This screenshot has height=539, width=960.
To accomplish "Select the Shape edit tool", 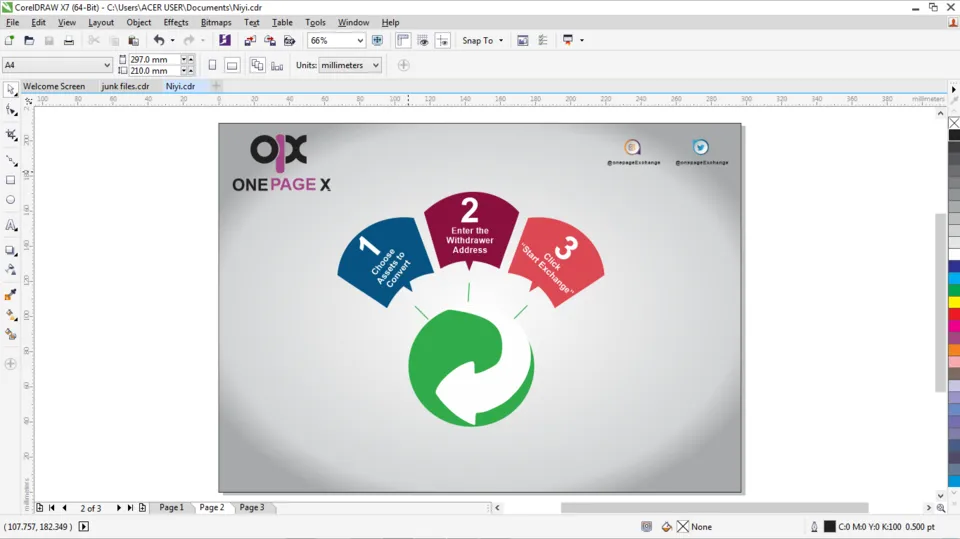I will pyautogui.click(x=10, y=110).
